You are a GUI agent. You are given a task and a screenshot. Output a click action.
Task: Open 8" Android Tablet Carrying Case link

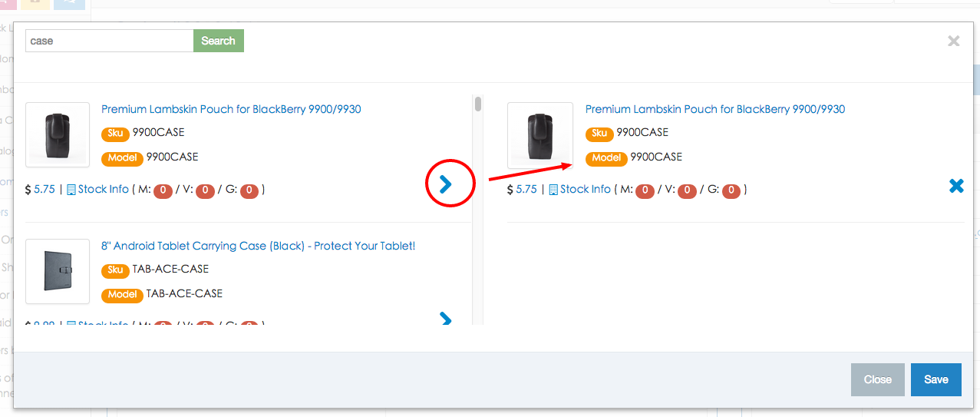258,246
